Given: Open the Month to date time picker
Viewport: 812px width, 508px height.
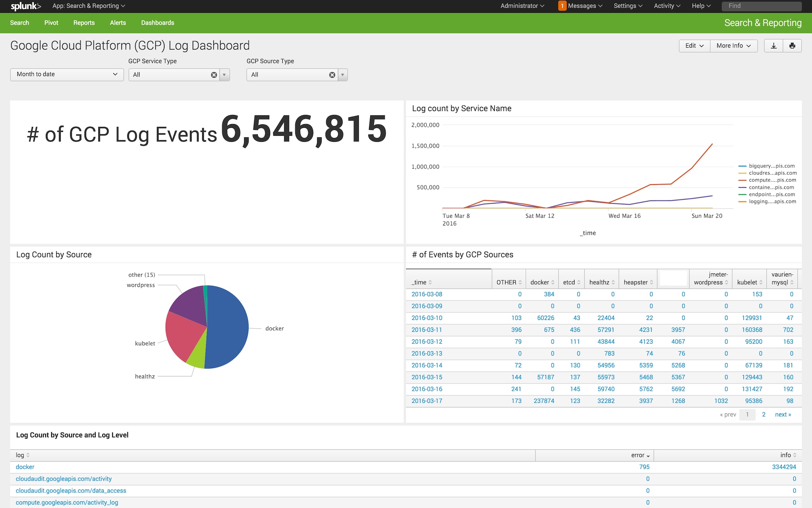Looking at the screenshot, I should pos(67,74).
